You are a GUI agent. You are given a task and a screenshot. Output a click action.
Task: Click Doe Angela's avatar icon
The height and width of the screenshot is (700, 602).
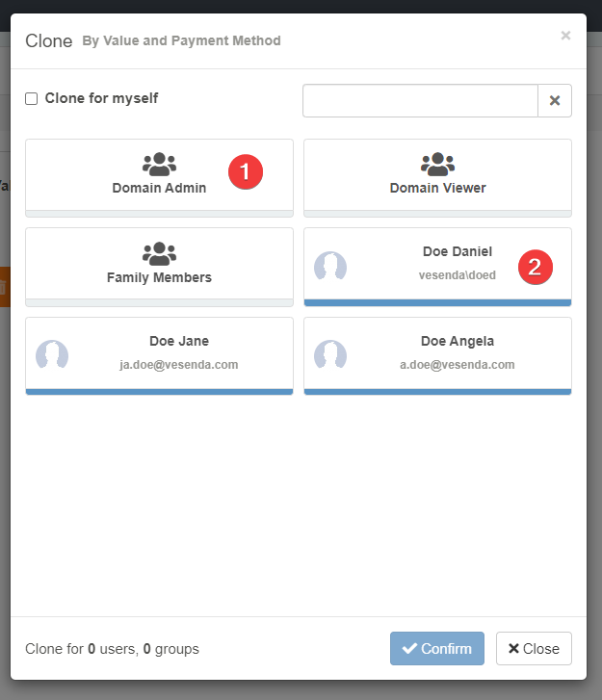pyautogui.click(x=330, y=355)
